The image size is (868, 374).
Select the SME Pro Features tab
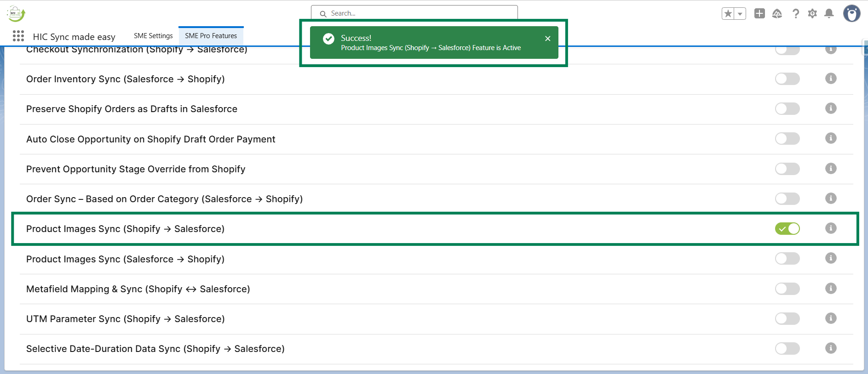coord(211,36)
